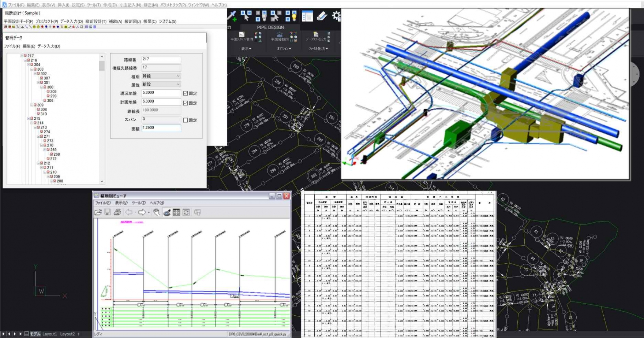The image size is (644, 338).
Task: Switch to Layout1 tab
Action: pos(50,334)
